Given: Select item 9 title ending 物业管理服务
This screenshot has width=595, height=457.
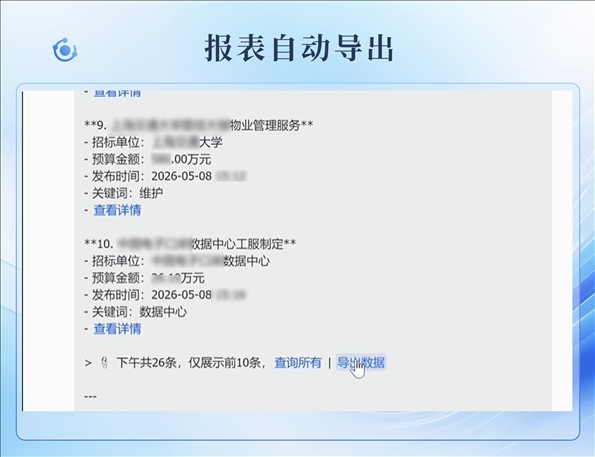Looking at the screenshot, I should (199, 125).
